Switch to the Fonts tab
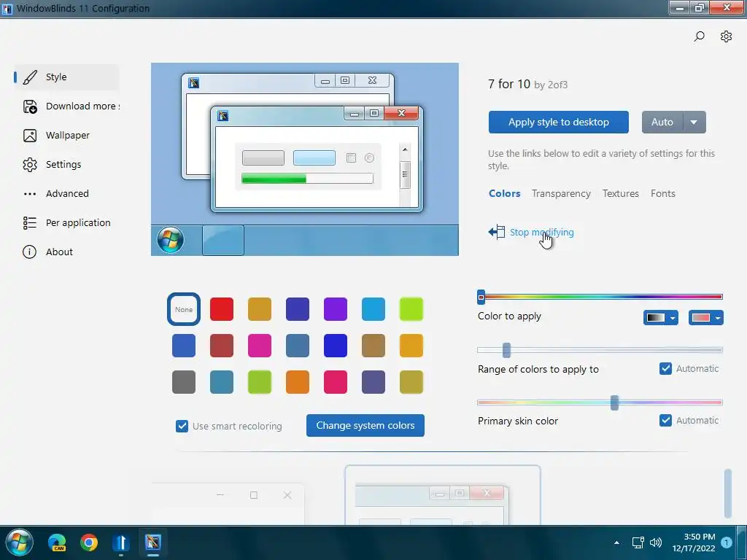 click(662, 193)
